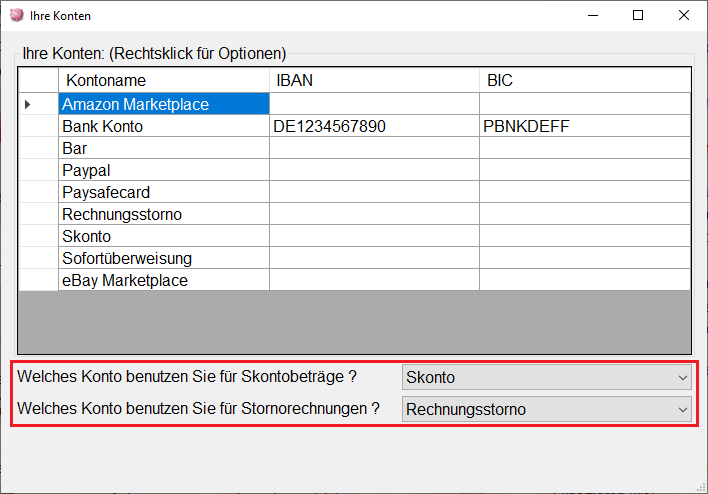Click the piggy bank app icon in title bar

point(17,15)
